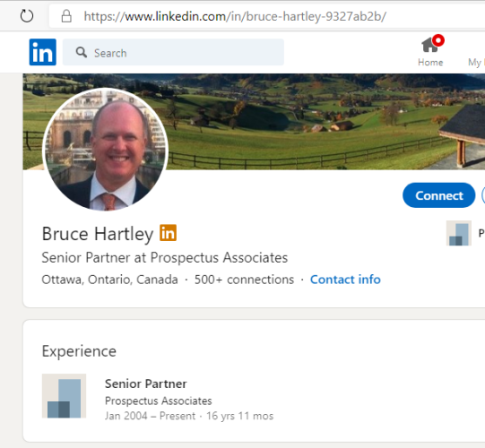485x448 pixels.
Task: Open the company logo right of the name
Action: (459, 233)
